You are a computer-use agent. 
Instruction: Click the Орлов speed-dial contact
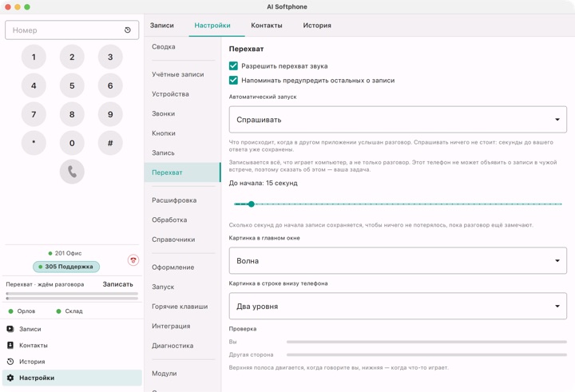coord(22,311)
